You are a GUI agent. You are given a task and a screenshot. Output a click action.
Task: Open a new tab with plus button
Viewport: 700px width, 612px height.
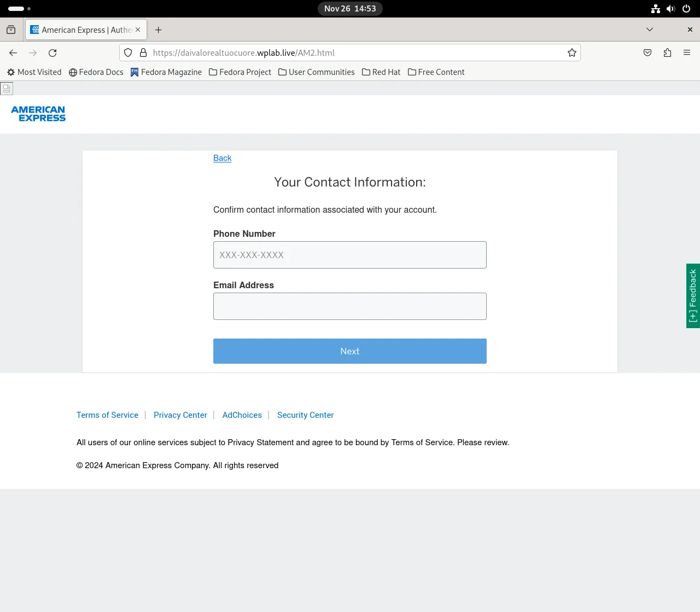click(159, 30)
